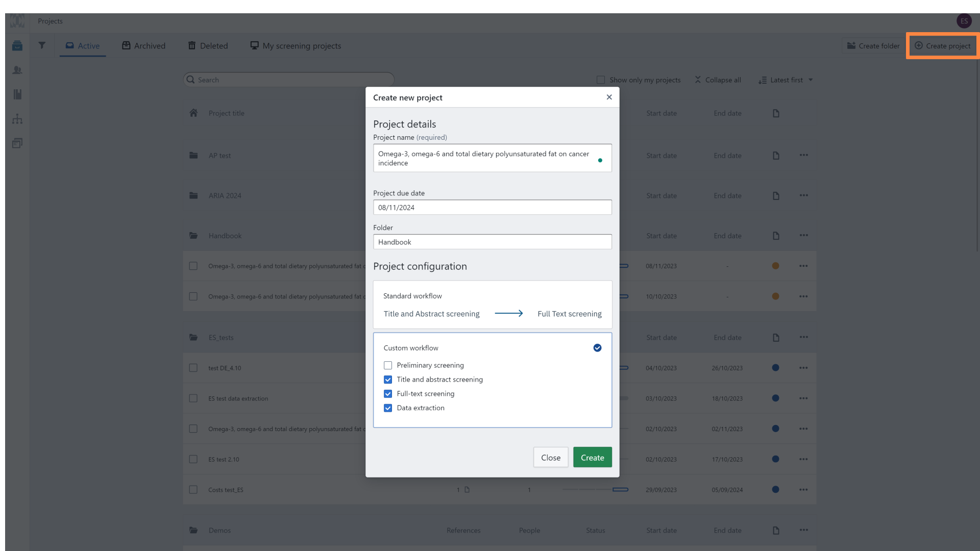
Task: Switch to the Deleted tab
Action: pos(208,46)
